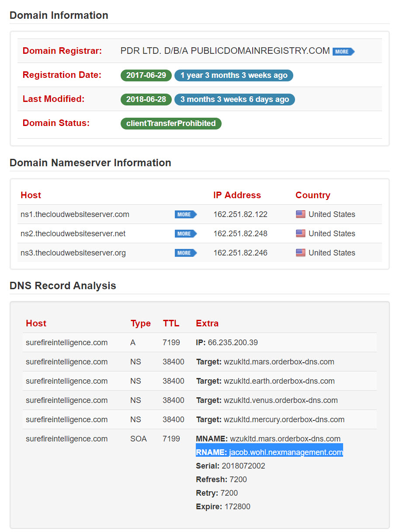
Task: Click '3 months 3 weeks 6 days ago' badge
Action: [x=235, y=99]
